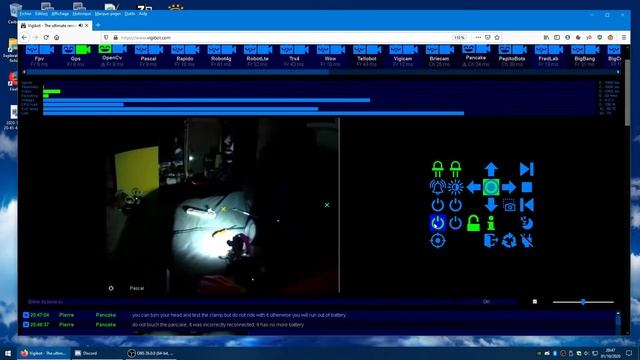Select the Robot4g robot entry
Screen dimensions: 640x360
coord(221,56)
